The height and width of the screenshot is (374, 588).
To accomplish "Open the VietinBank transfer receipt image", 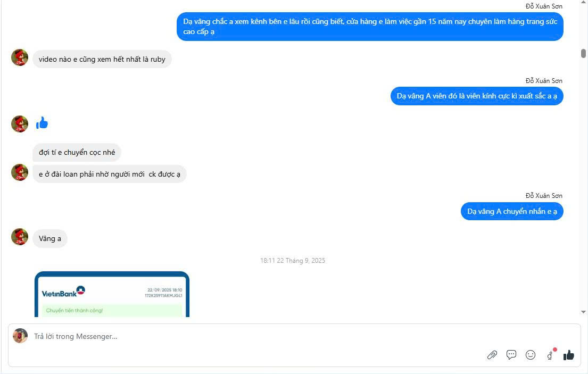I will (112, 294).
